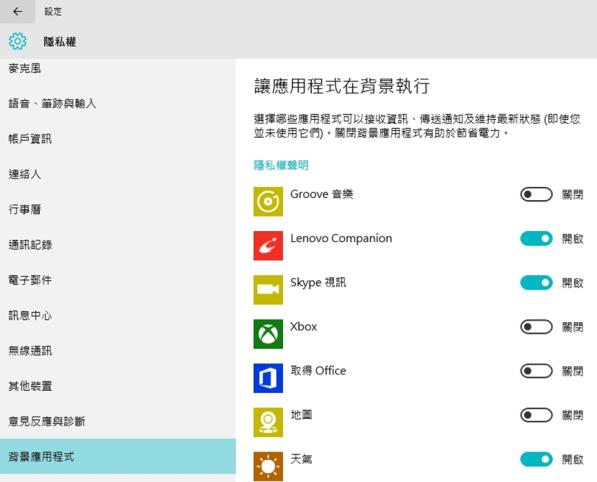Disable Lenovo Companion background toggle

[536, 239]
